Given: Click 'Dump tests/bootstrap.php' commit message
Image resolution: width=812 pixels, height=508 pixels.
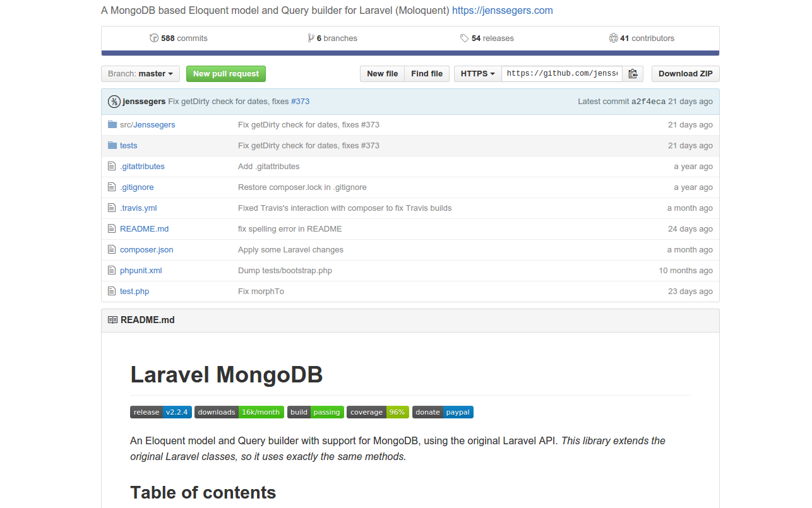Looking at the screenshot, I should click(x=285, y=270).
